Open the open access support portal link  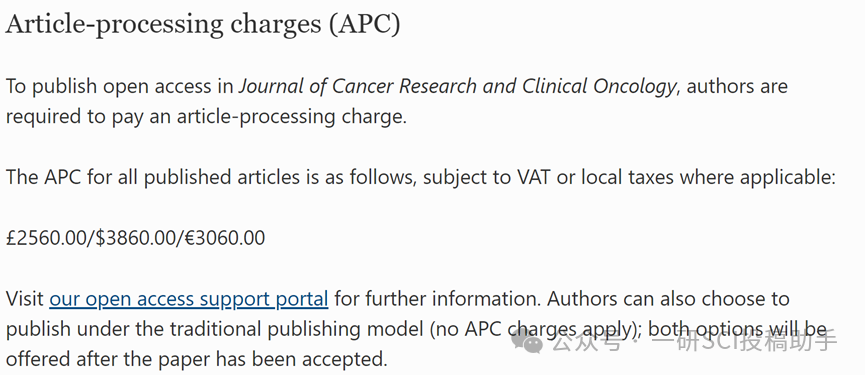(189, 299)
